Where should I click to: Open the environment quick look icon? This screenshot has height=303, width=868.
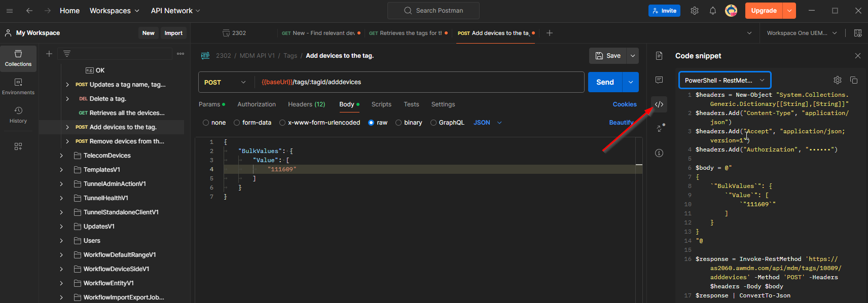(858, 33)
